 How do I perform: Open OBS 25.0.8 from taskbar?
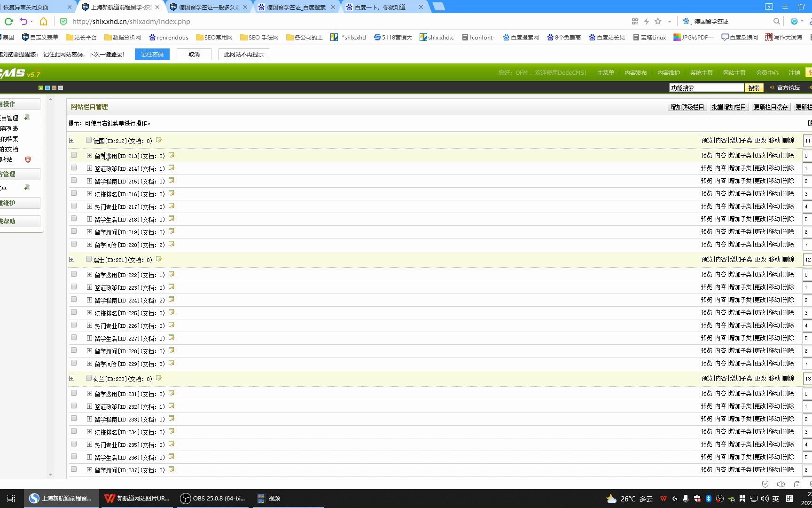pyautogui.click(x=213, y=498)
